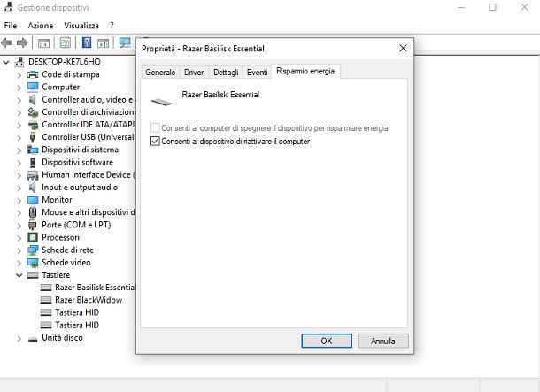Click the Controller IDE ATA/ATAPI icon

pos(33,125)
